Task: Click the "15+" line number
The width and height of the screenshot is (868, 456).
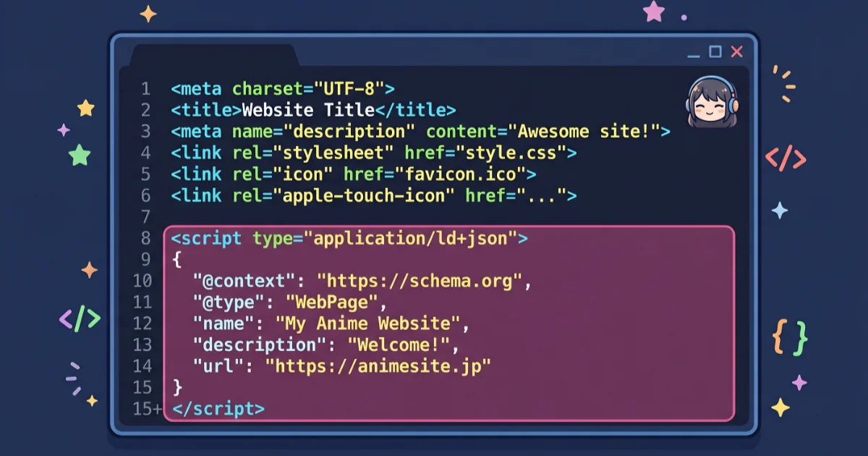Action: coord(148,408)
